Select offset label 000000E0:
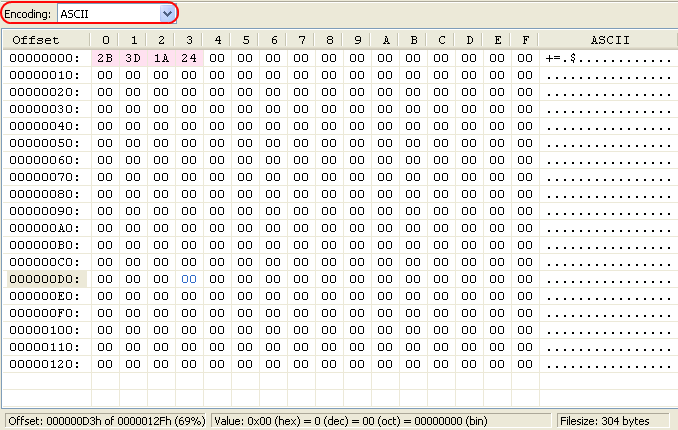Image resolution: width=678 pixels, height=430 pixels. click(45, 296)
